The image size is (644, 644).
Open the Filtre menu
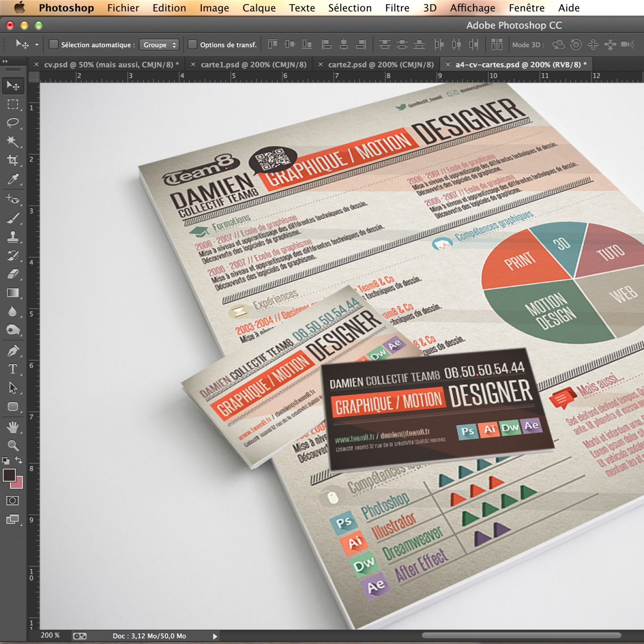point(397,8)
